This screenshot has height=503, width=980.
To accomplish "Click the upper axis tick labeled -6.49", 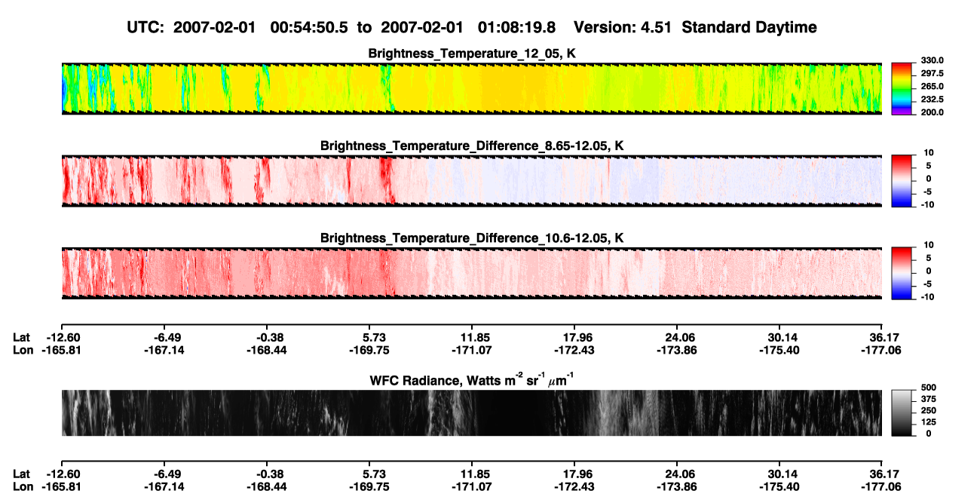I will (164, 338).
